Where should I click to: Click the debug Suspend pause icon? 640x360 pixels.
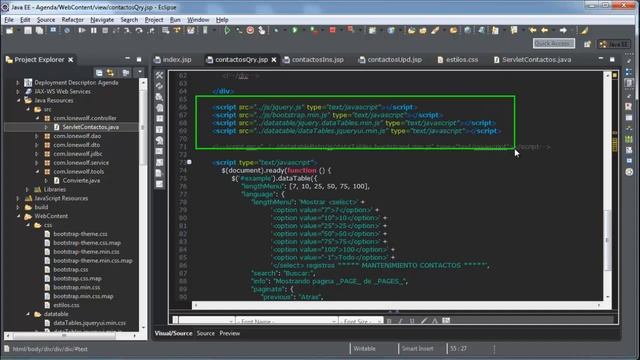(94, 31)
